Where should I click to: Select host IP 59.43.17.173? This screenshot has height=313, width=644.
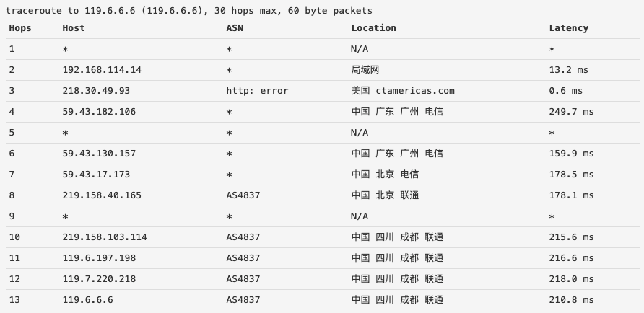click(x=96, y=175)
